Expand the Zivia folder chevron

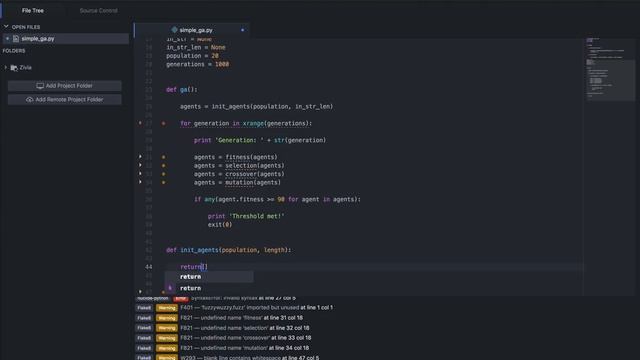(6, 67)
